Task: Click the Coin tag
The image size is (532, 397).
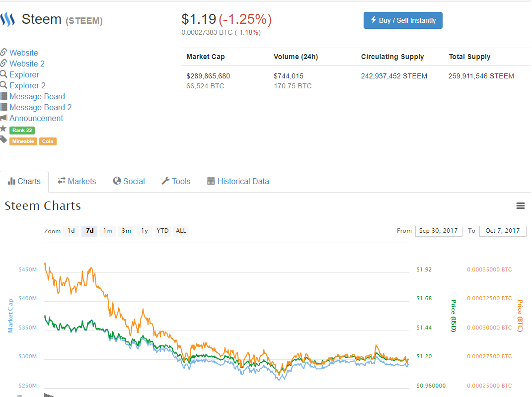Action: point(48,141)
